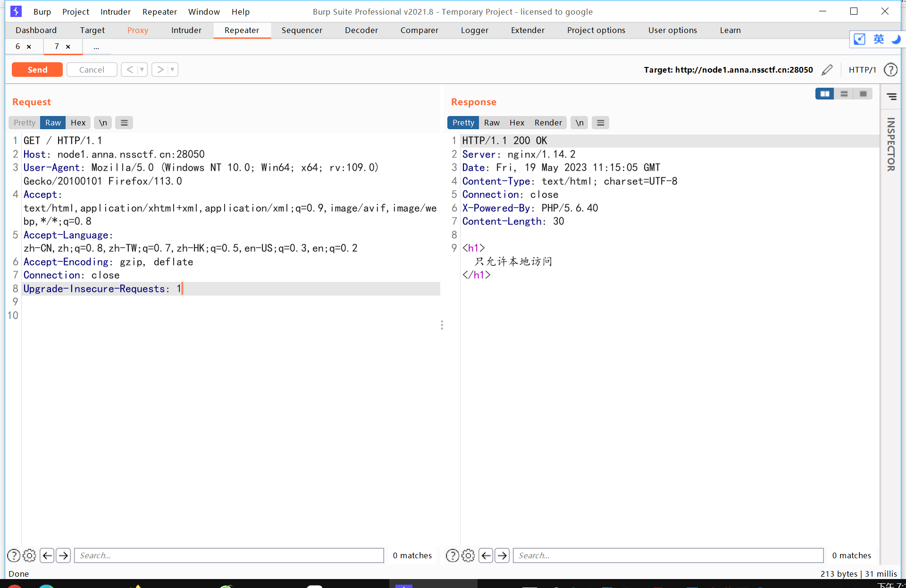
Task: Open the Window menu
Action: point(204,12)
